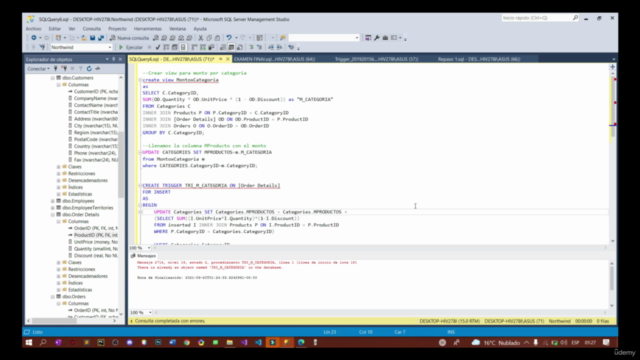Toggle Include Live Query Statistics
Viewport: 640px width, 360px height.
tap(203, 47)
